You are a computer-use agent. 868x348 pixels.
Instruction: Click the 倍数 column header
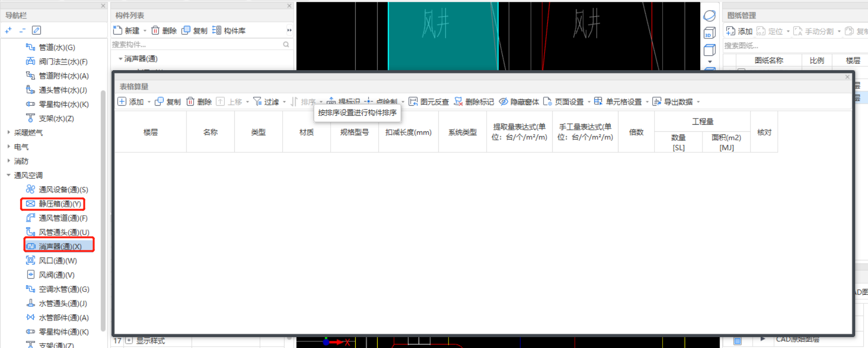tap(636, 132)
